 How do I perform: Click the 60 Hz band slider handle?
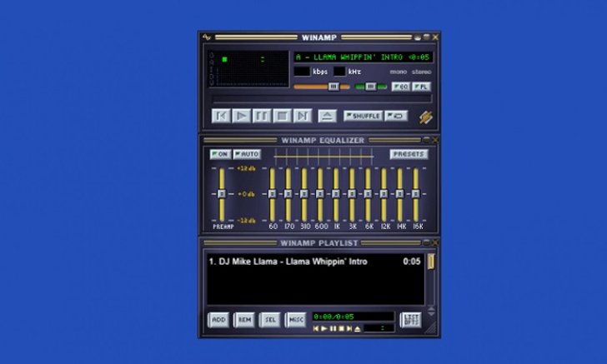(x=272, y=193)
